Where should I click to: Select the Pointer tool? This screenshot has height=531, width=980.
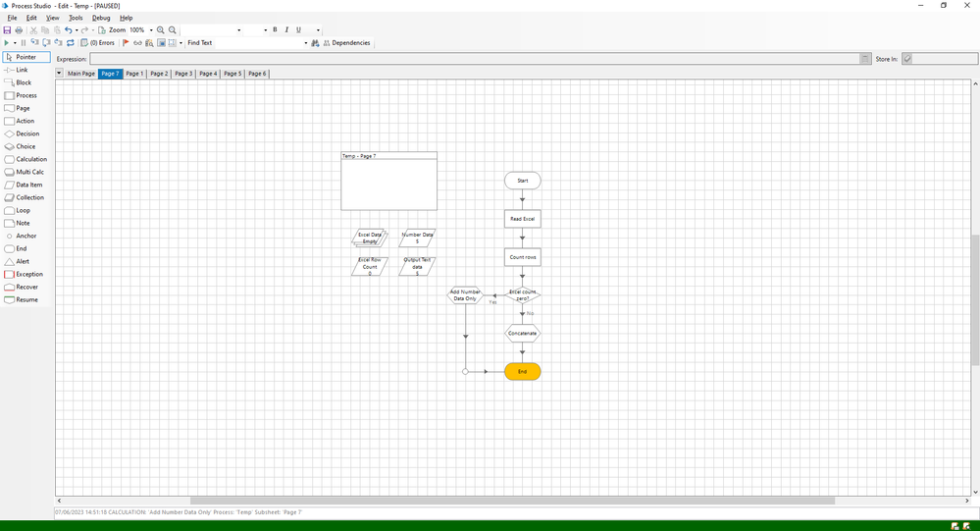coord(26,57)
